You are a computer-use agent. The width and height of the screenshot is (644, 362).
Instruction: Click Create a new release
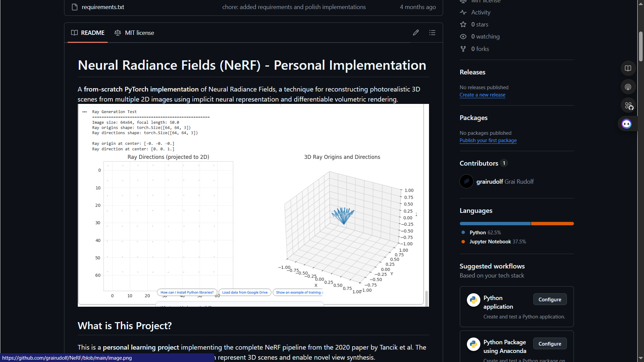coord(482,95)
